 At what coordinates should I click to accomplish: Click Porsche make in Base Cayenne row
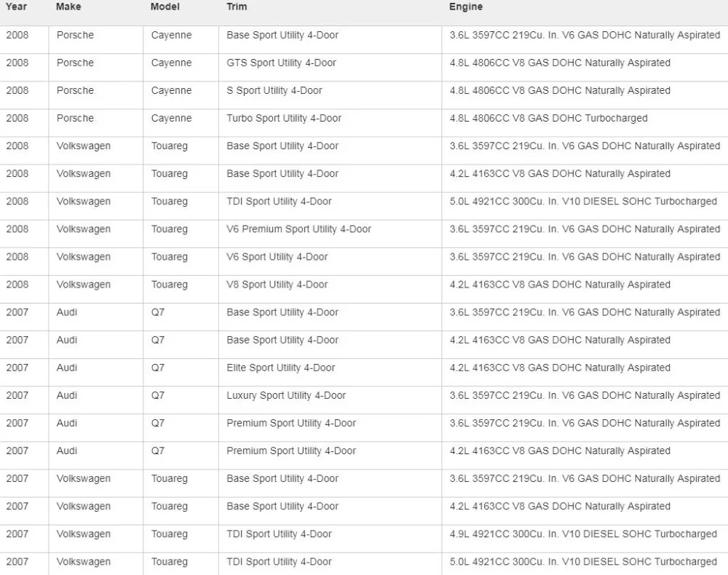click(x=75, y=35)
